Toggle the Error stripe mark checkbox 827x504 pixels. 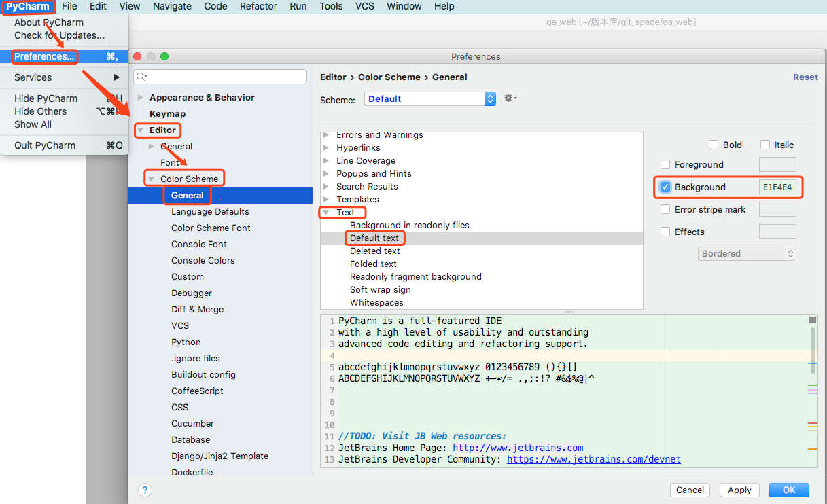point(665,209)
